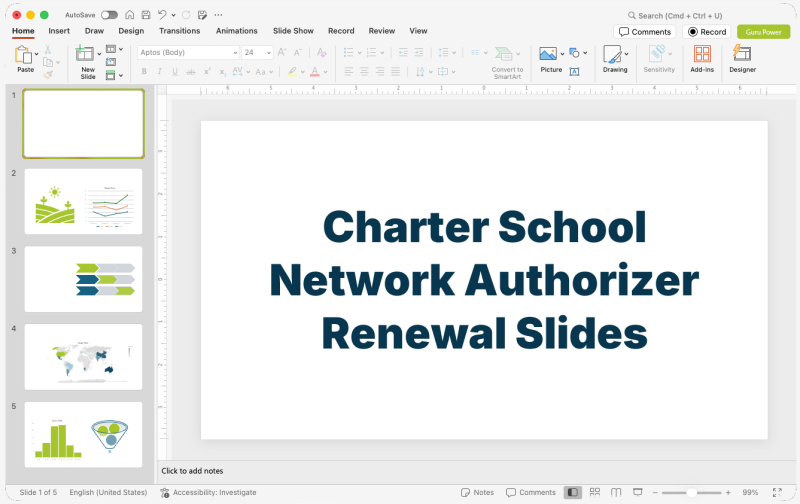Click the Cut scissors icon

point(48,49)
